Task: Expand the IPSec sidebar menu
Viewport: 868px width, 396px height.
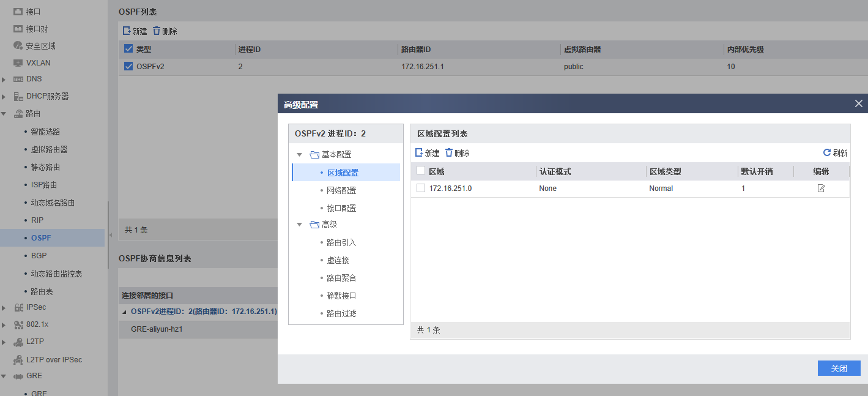Action: (4, 307)
